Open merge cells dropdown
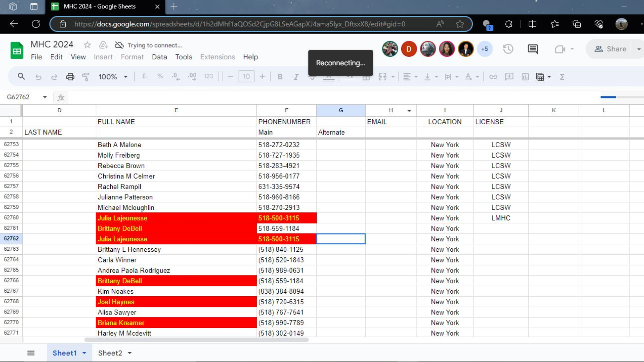The image size is (644, 362). [393, 77]
